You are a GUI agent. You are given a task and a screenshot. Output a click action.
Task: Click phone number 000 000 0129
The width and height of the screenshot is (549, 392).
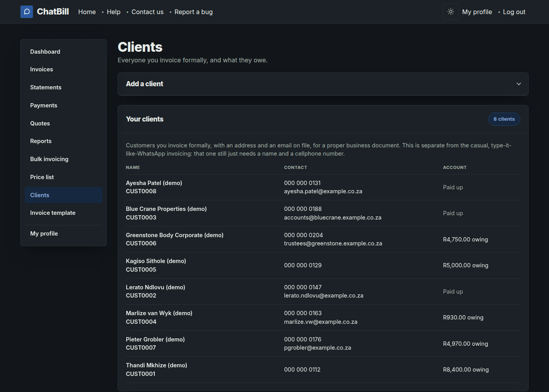tap(303, 265)
